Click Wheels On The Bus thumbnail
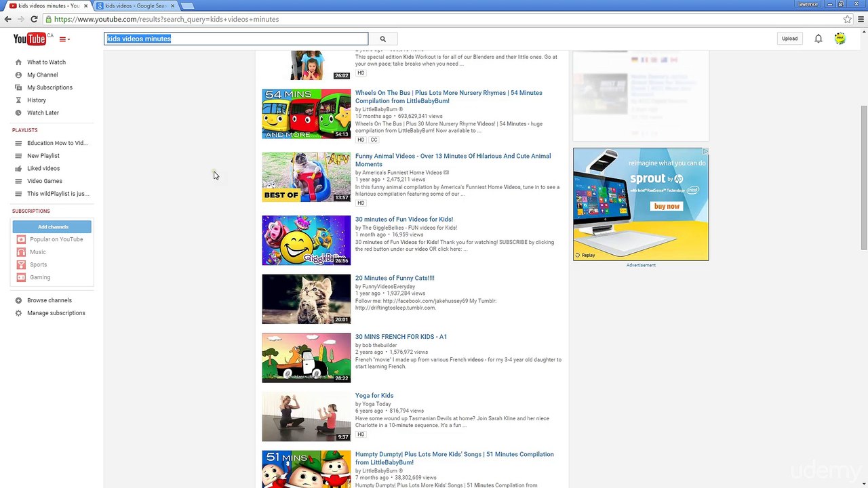 (307, 114)
